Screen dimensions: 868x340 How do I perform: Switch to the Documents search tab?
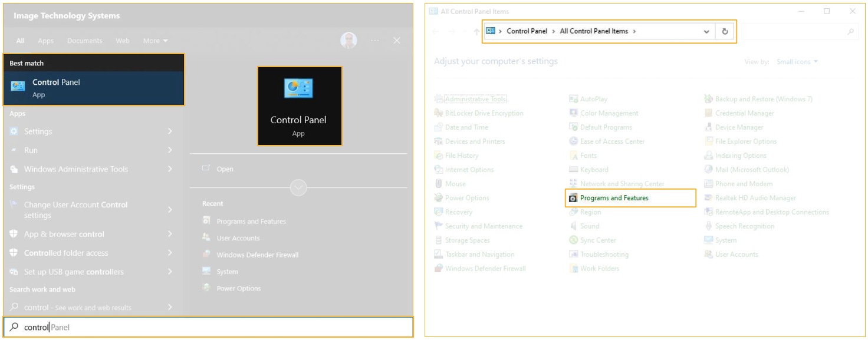[84, 41]
